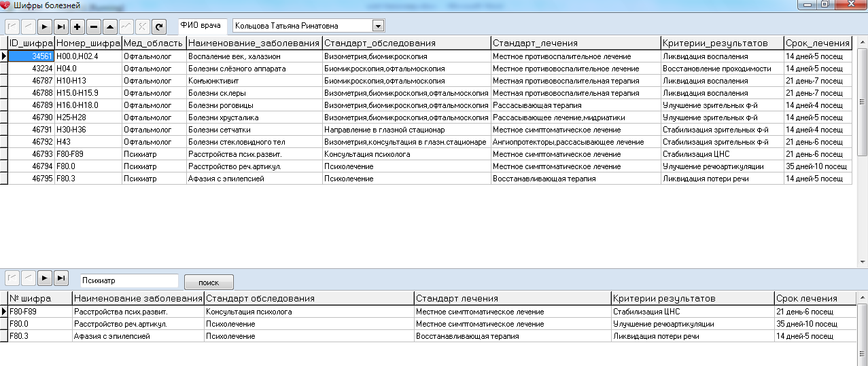Go to previous record in lower navigator
This screenshot has width=868, height=366.
pyautogui.click(x=29, y=278)
